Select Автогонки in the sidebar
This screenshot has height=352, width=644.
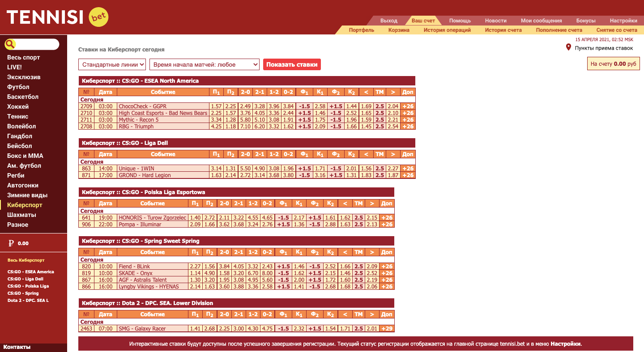23,185
